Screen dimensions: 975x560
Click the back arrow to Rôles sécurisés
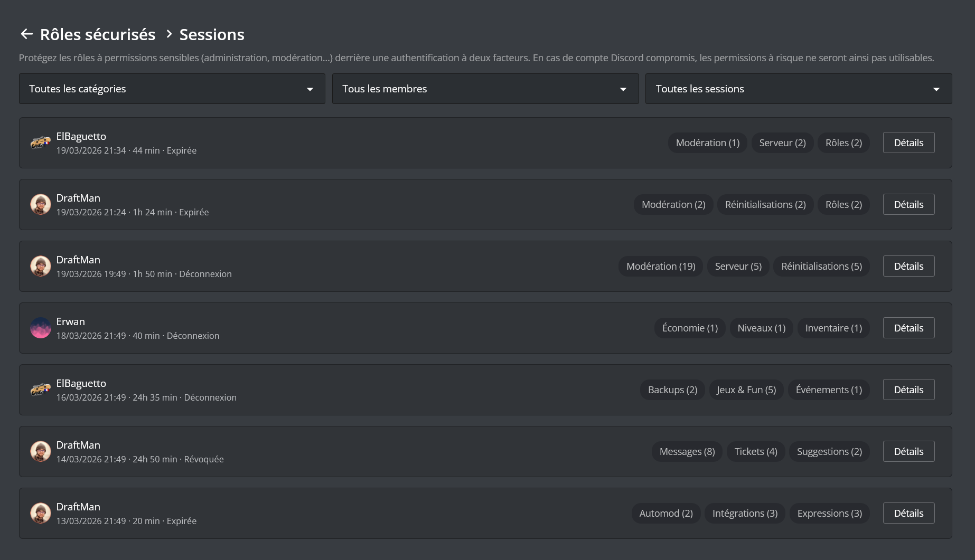coord(25,34)
